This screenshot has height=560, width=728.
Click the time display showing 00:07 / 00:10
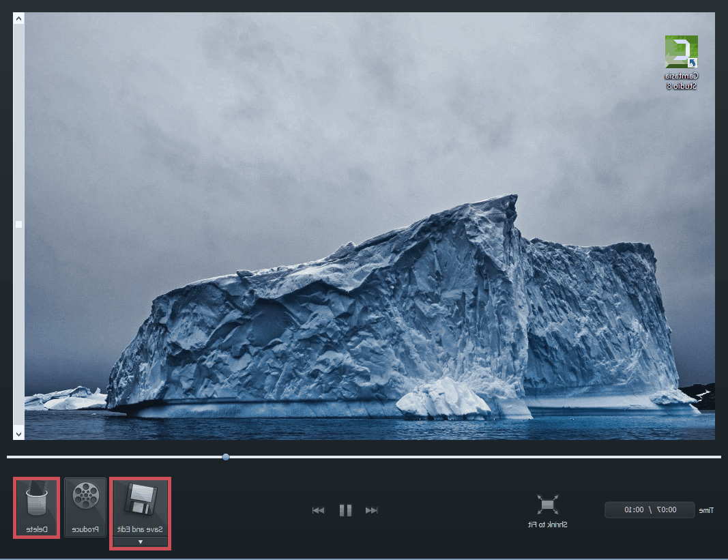coord(649,510)
